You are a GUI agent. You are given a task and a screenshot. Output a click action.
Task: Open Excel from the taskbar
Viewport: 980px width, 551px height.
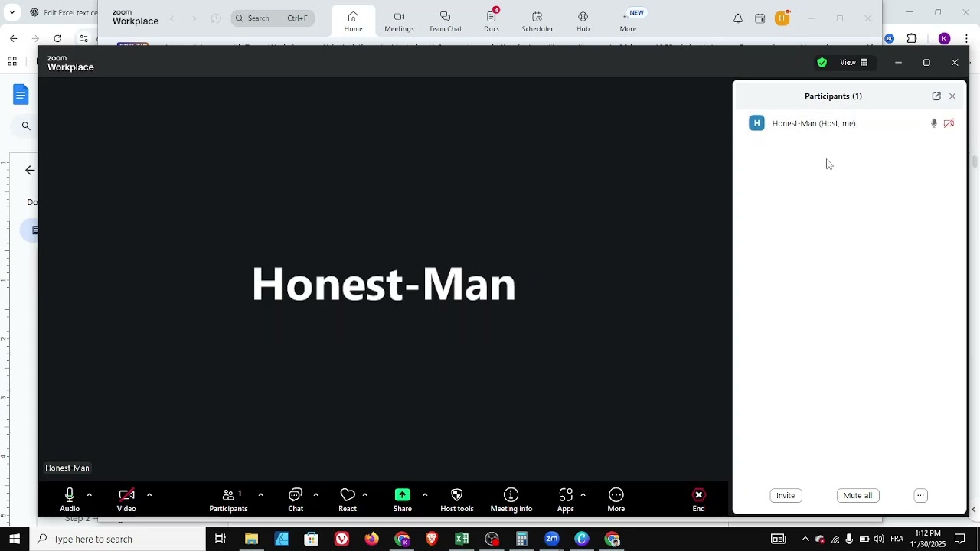click(x=462, y=539)
